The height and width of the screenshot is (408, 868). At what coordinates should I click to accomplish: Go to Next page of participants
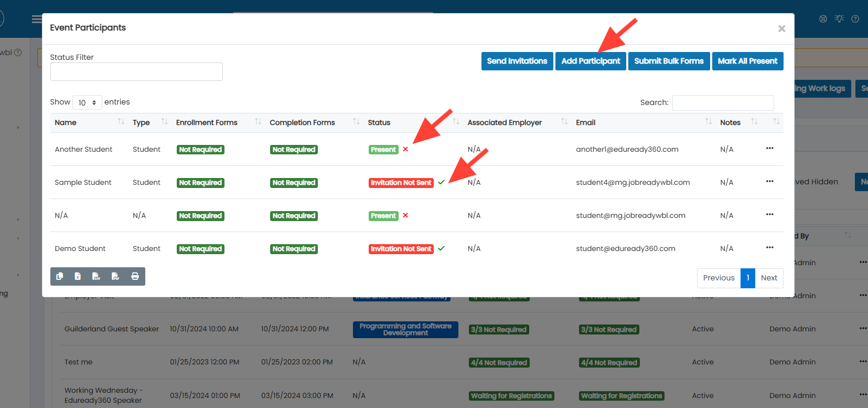769,278
